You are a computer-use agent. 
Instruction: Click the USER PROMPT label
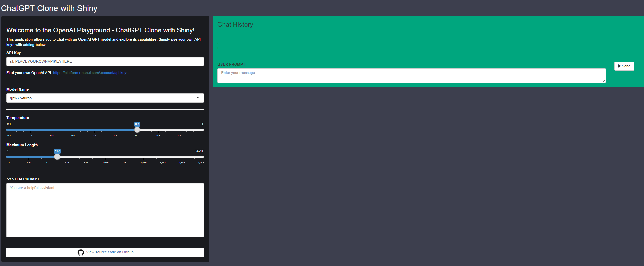point(231,64)
